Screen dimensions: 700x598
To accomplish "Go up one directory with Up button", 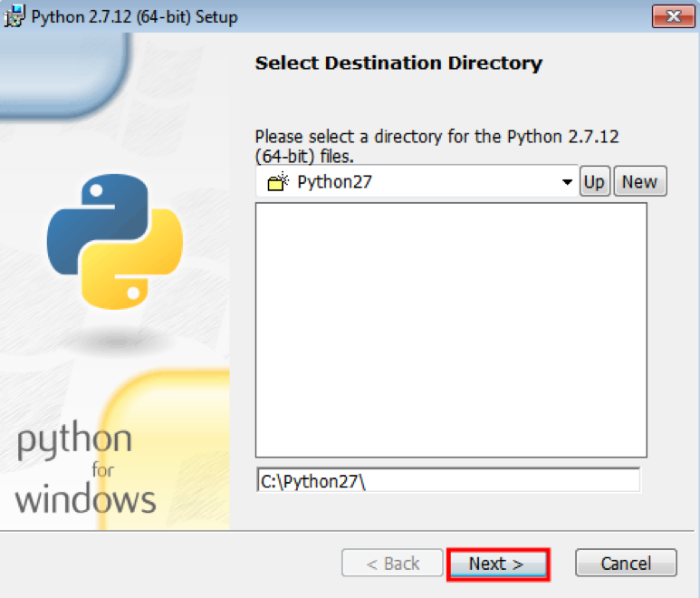I will tap(594, 182).
